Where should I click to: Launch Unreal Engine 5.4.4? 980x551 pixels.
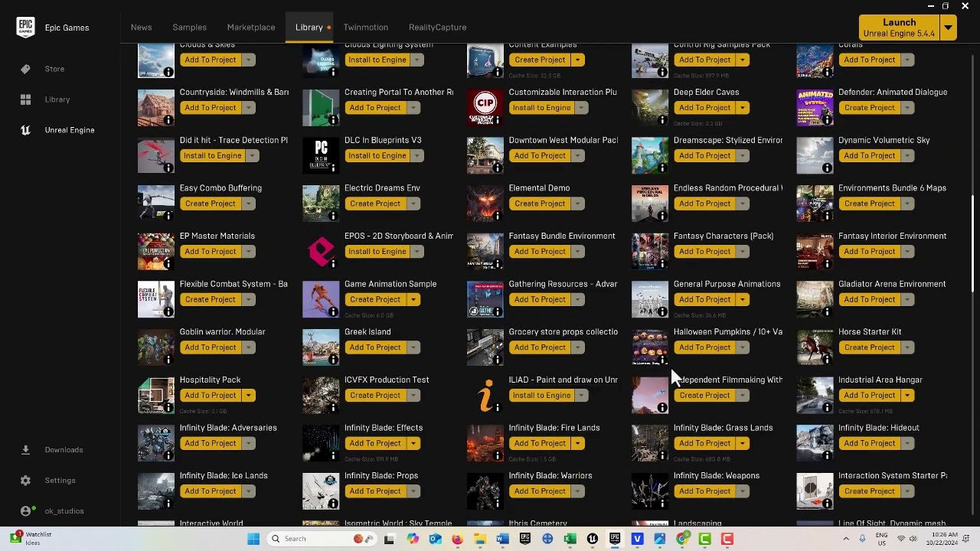click(900, 28)
